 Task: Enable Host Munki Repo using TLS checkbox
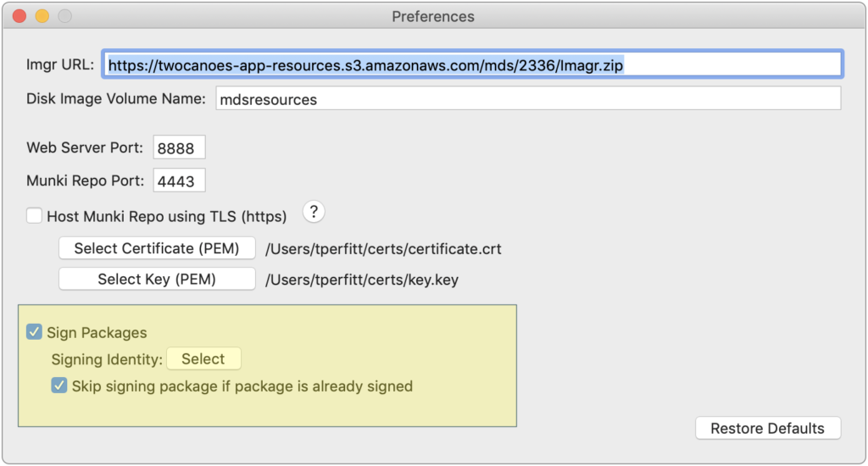tap(34, 215)
